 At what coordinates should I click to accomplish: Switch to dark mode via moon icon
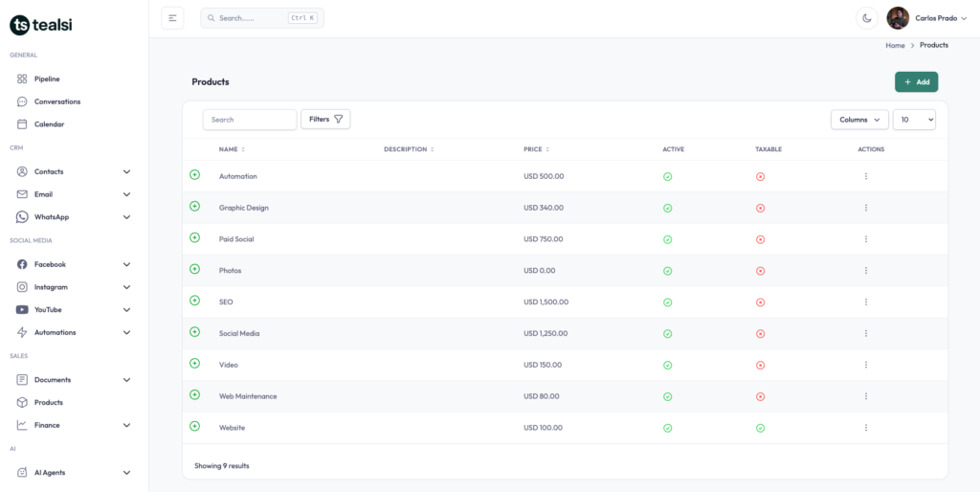[866, 18]
